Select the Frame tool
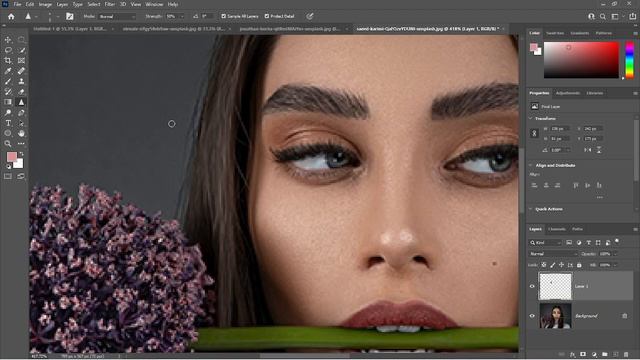Screen dimensions: 640x360 (21, 60)
